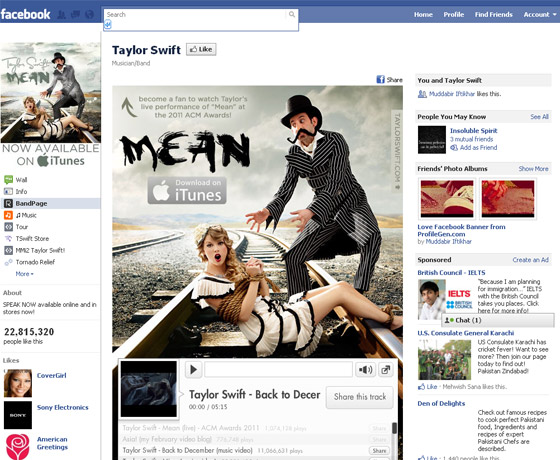Click the MMI2 Taylor Swift icon
The image size is (560, 460).
(8, 250)
